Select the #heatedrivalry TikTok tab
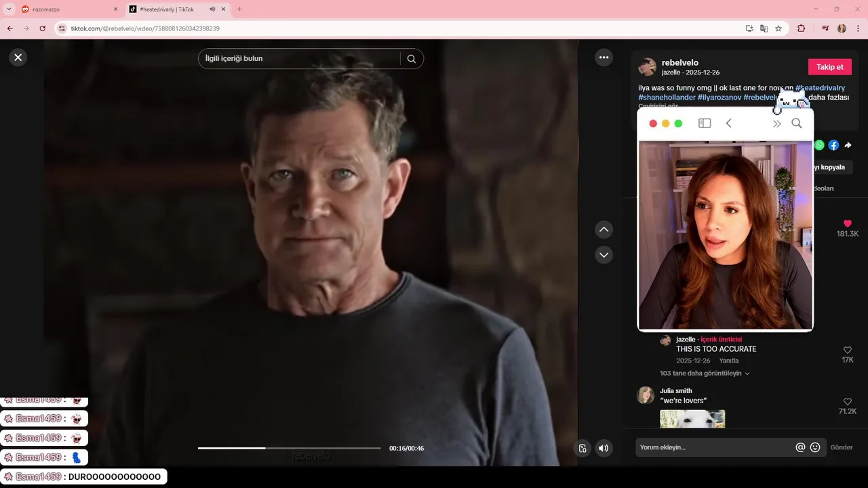 click(166, 9)
